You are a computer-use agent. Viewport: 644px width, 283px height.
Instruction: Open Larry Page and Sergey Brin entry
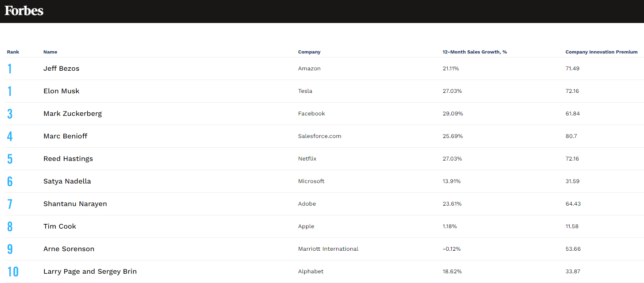click(x=90, y=272)
